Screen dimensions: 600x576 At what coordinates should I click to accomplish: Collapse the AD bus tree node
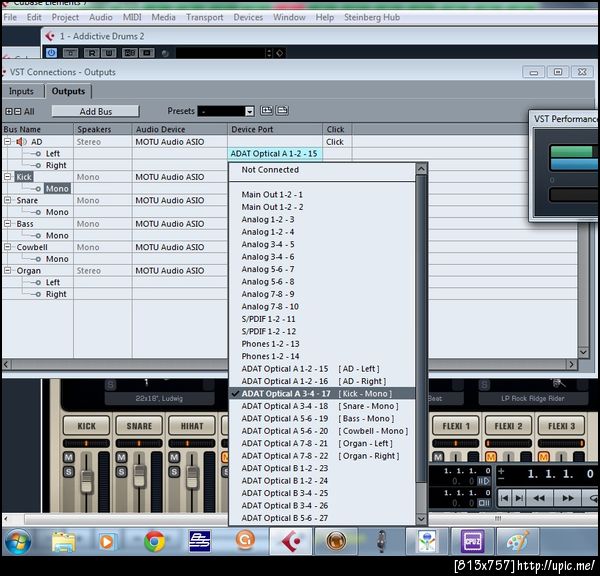8,142
